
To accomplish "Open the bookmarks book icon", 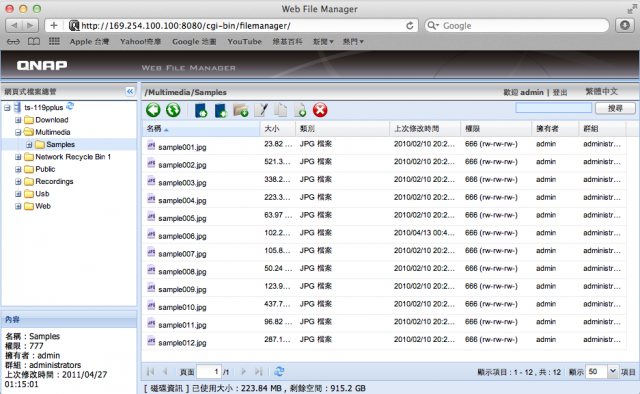I will coord(33,42).
